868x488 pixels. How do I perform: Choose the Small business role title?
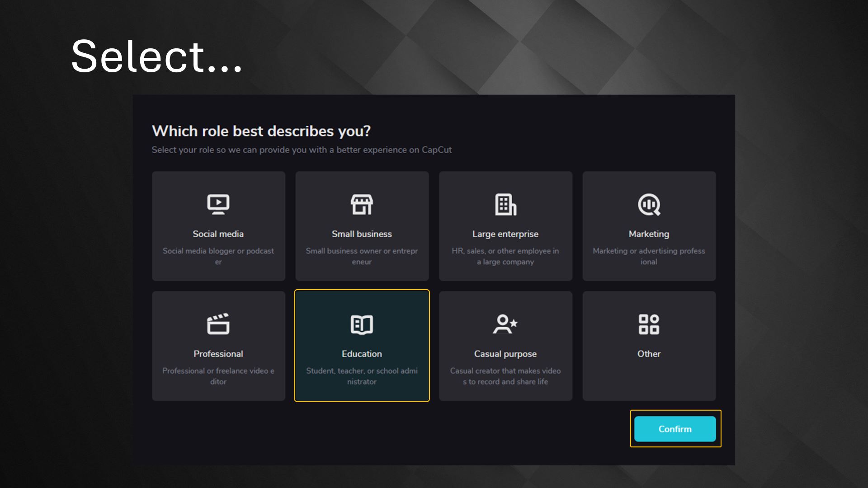click(x=362, y=234)
